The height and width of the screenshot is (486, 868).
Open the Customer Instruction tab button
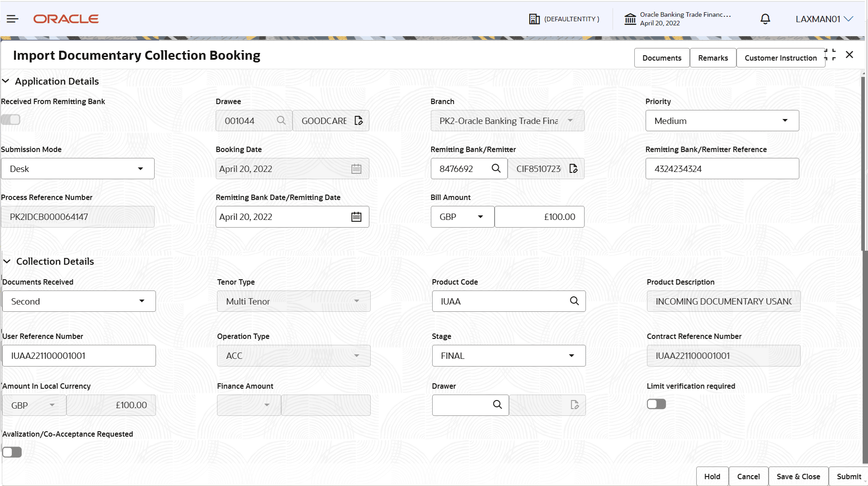[780, 58]
